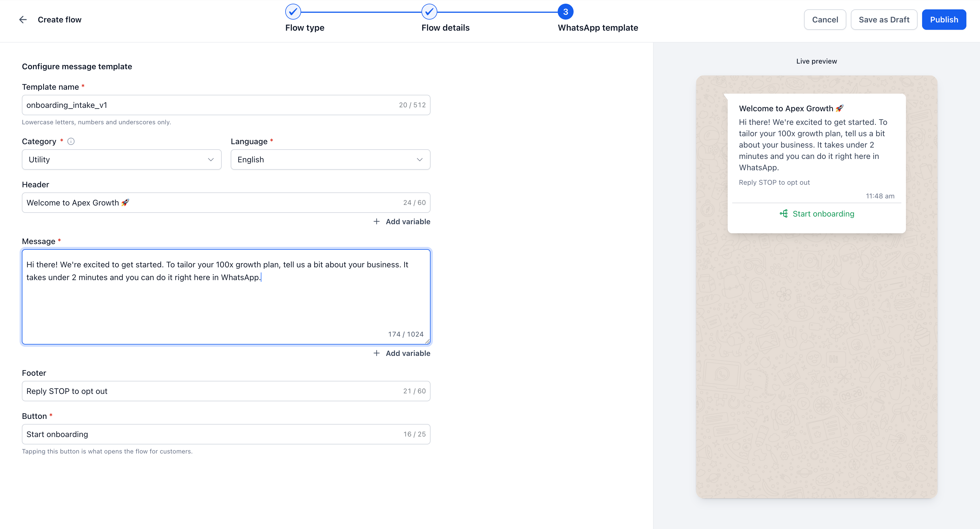The width and height of the screenshot is (980, 529).
Task: Click the Cancel button
Action: tap(825, 19)
